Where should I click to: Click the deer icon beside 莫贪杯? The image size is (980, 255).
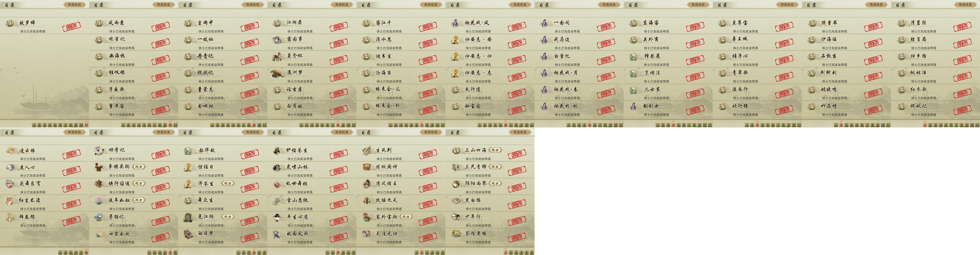pyautogui.click(x=277, y=57)
